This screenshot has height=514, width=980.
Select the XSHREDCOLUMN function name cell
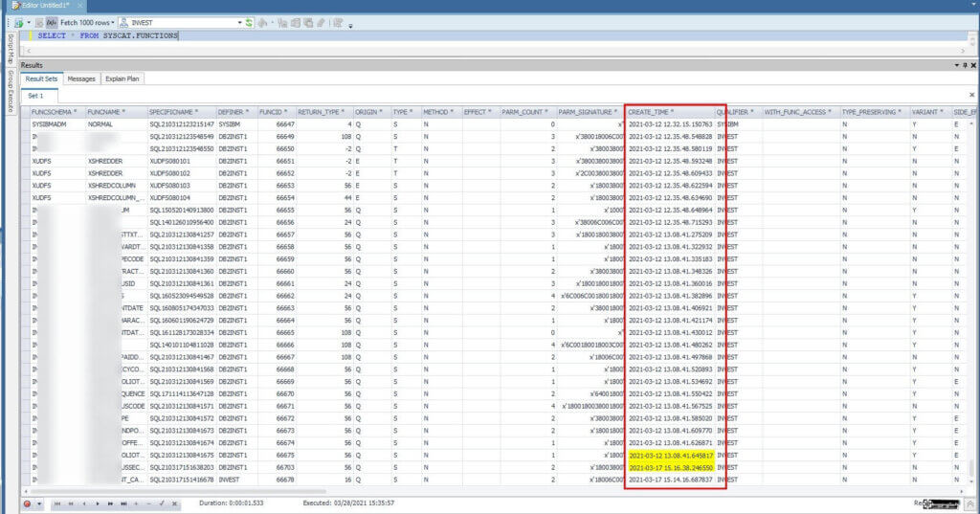click(116, 186)
